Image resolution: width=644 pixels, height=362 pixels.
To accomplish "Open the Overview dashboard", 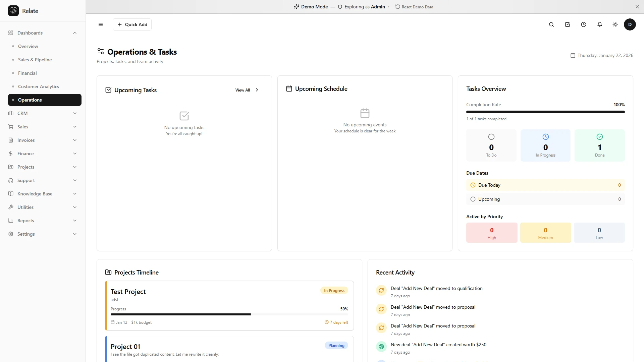I will pos(45,46).
